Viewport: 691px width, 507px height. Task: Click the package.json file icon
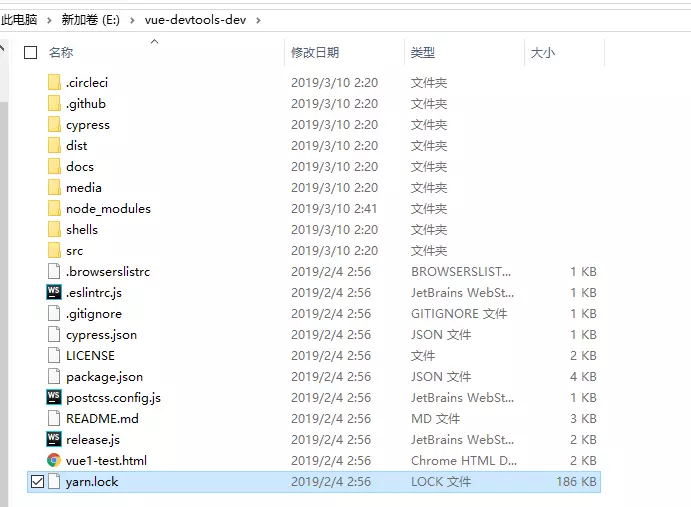(54, 377)
